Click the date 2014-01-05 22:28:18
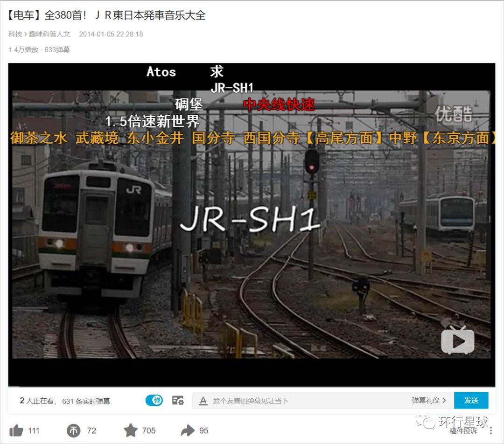This screenshot has width=504, height=444. coord(111,34)
